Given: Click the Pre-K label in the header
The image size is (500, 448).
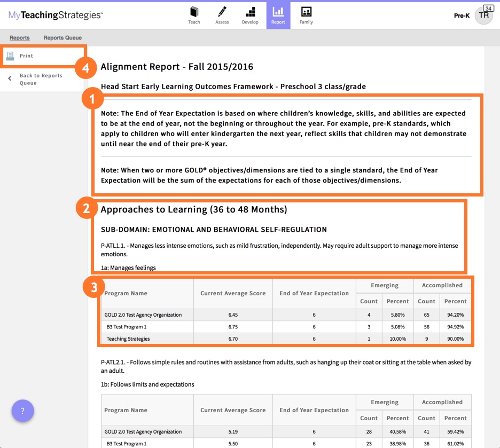Looking at the screenshot, I should [x=462, y=15].
